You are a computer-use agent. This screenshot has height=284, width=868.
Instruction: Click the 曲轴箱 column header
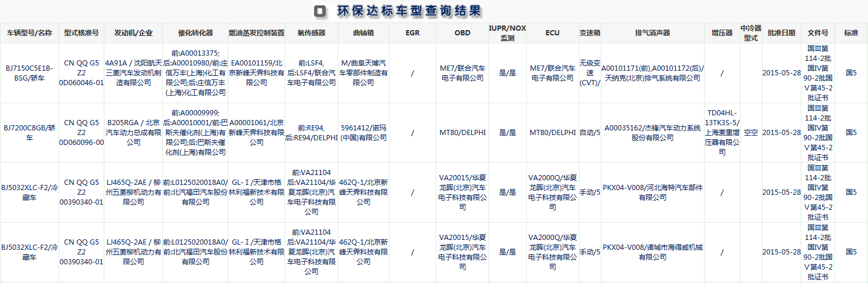coord(363,33)
